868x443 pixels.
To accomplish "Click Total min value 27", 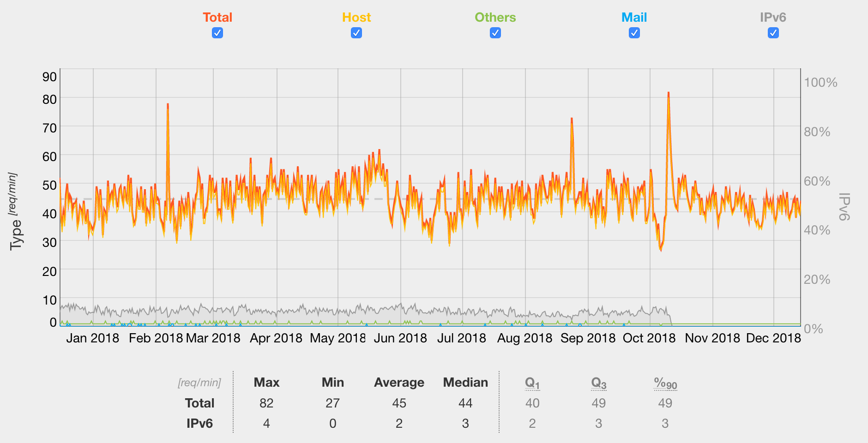I will pos(333,403).
